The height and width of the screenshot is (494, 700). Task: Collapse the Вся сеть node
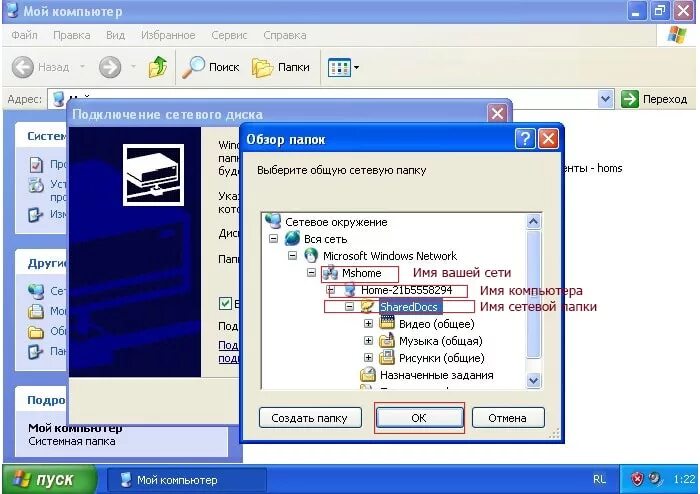pyautogui.click(x=274, y=239)
